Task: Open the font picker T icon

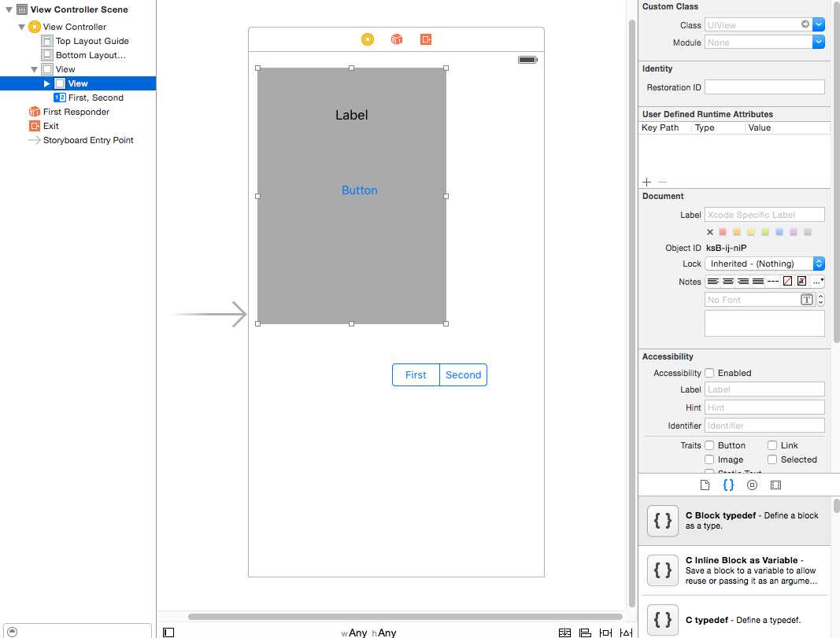Action: pos(807,300)
